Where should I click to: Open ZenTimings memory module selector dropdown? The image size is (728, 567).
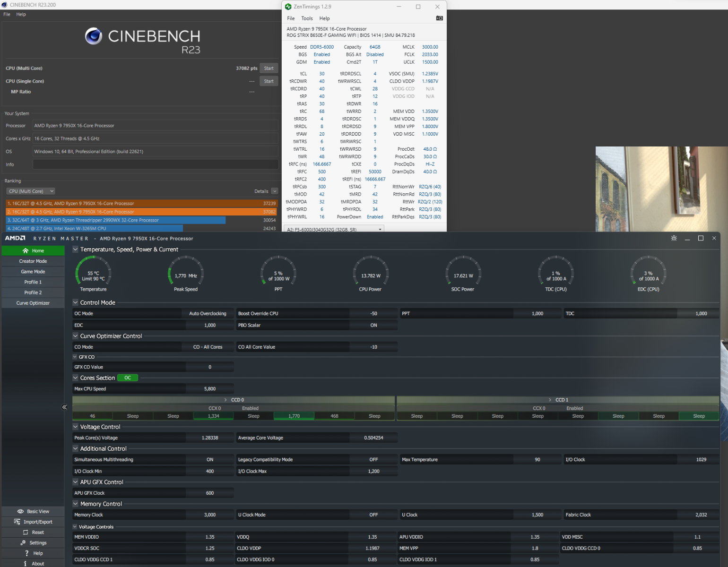[333, 229]
